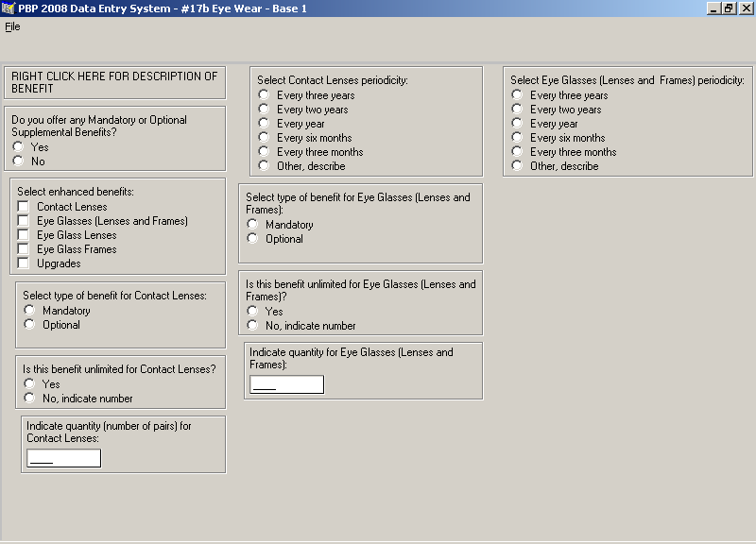Image resolution: width=756 pixels, height=544 pixels.
Task: Choose 'No, indicate number' for Eye Glasses benefit
Action: [252, 325]
